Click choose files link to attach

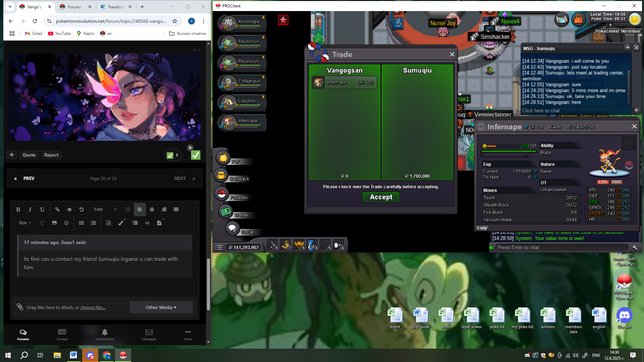pos(93,308)
